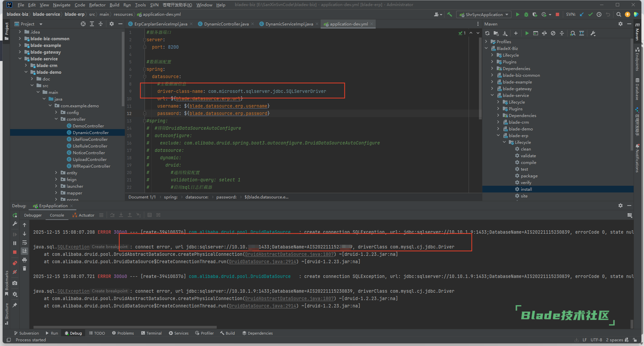
Task: Click the red Stop icon in top toolbar
Action: (x=557, y=14)
